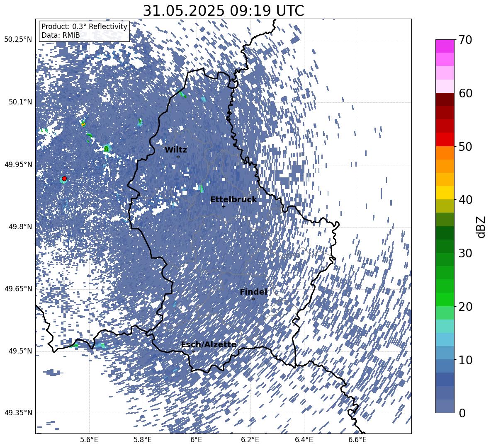Click the 5.6°E longitude label
Screen dimensions: 491x448
pos(89,440)
